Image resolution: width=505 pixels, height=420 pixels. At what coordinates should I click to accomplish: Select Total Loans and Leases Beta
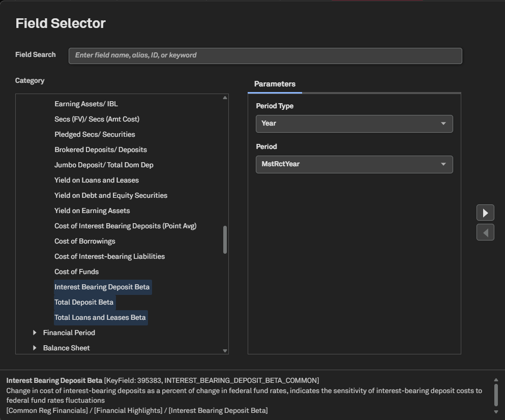point(100,317)
